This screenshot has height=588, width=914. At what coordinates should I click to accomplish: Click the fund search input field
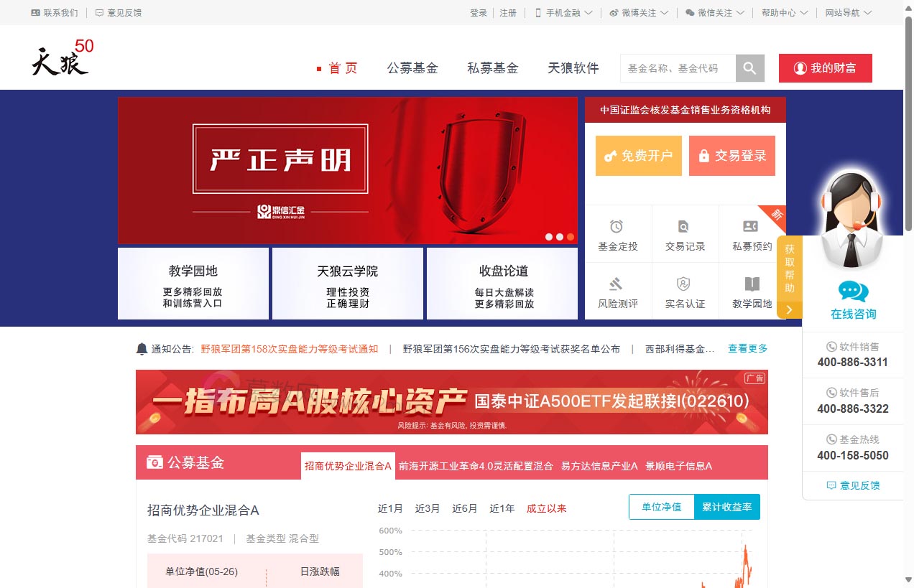click(x=675, y=67)
